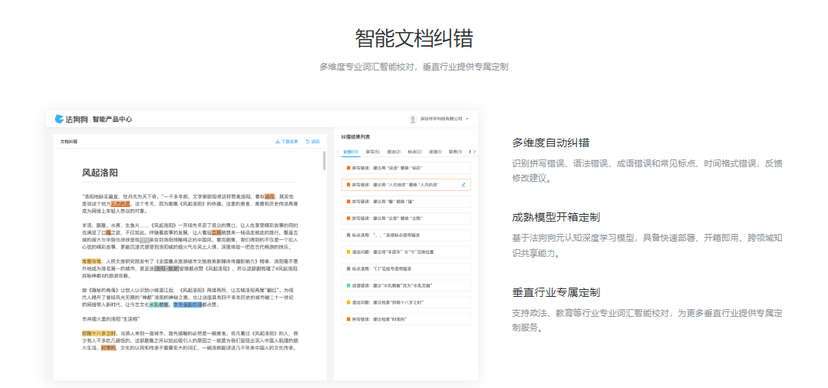828x388 pixels.
Task: Click the tab strip left chevron
Action: coord(338,152)
